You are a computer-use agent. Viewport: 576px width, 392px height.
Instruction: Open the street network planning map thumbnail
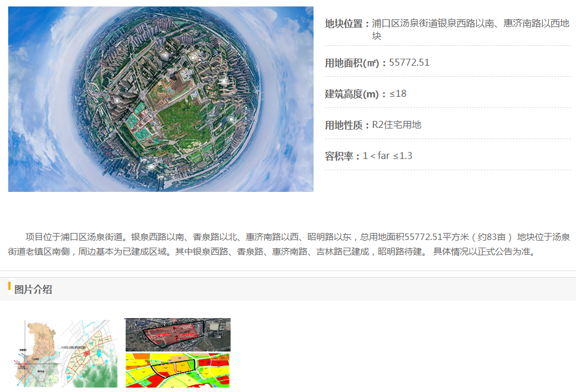90,353
